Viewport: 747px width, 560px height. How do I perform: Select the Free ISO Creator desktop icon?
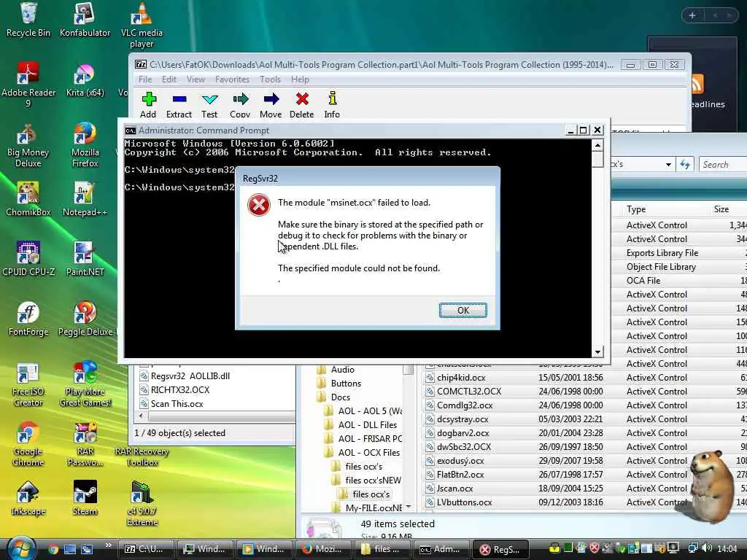(28, 385)
